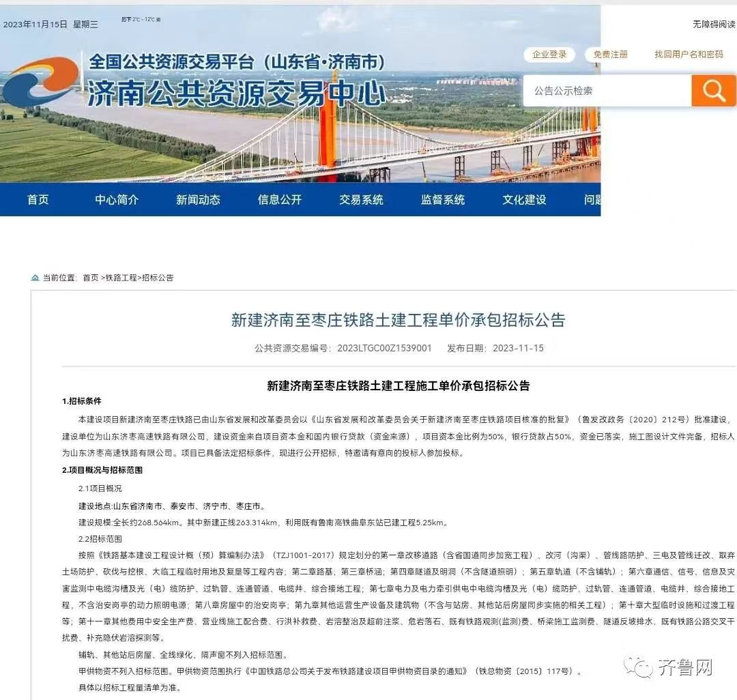737x700 pixels.
Task: Click 首页 in breadcrumb path
Action: point(91,278)
